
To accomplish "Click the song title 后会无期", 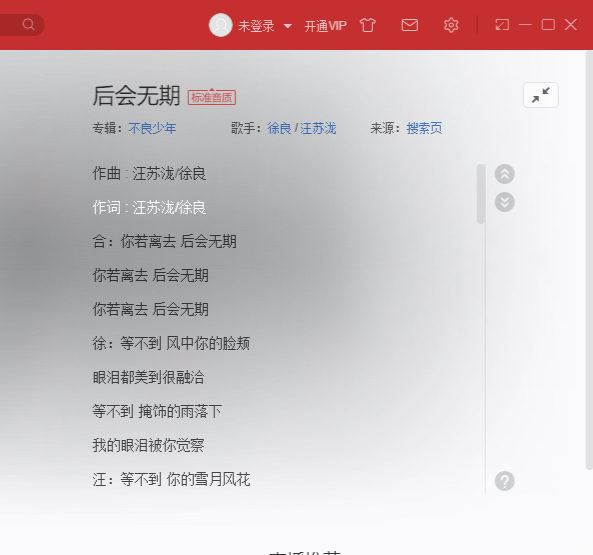I will pos(136,96).
